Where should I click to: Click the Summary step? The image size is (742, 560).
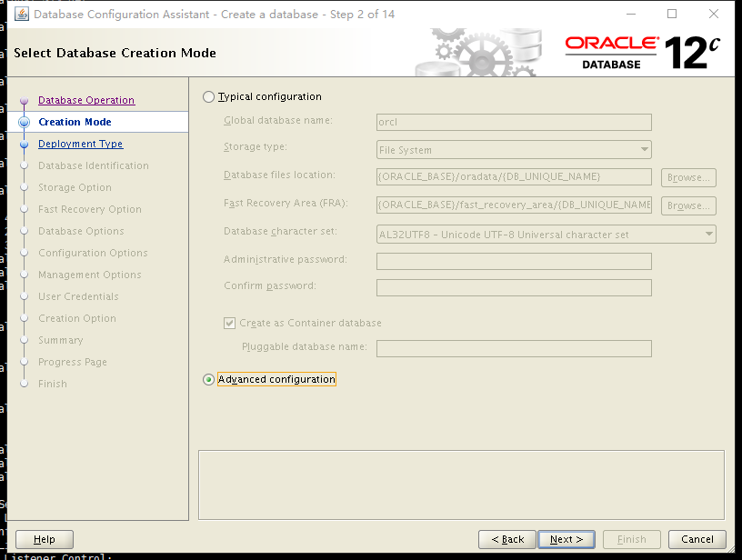[x=61, y=340]
